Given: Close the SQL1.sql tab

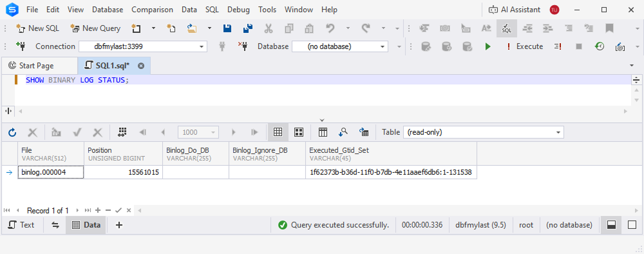Looking at the screenshot, I should [x=141, y=66].
